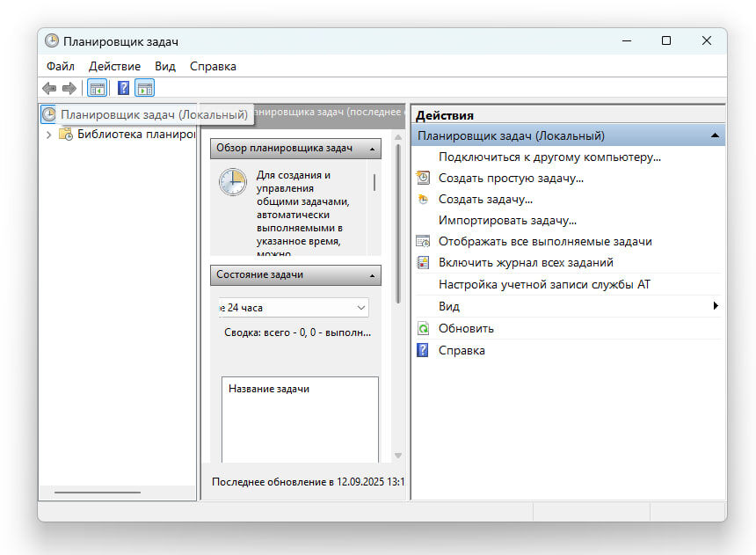The width and height of the screenshot is (756, 555).
Task: Click the Back arrow toolbar icon
Action: (49, 88)
